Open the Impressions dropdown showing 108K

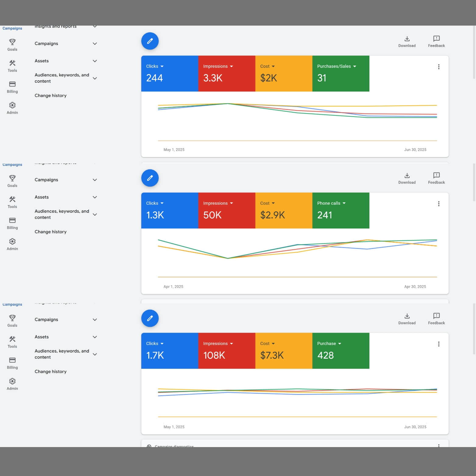point(231,344)
